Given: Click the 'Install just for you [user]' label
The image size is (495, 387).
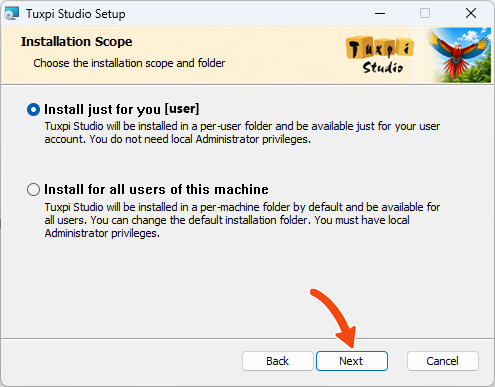Looking at the screenshot, I should click(122, 109).
